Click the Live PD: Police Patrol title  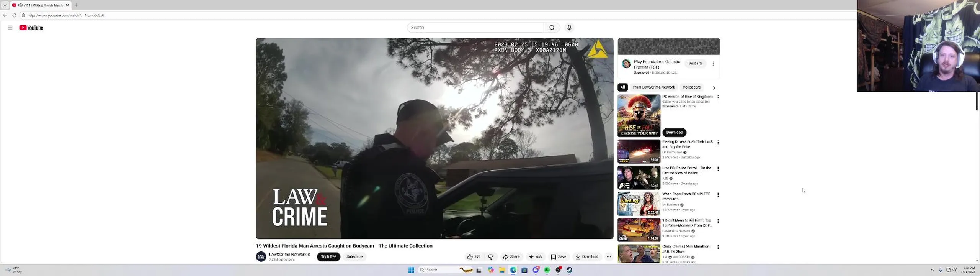pos(687,171)
